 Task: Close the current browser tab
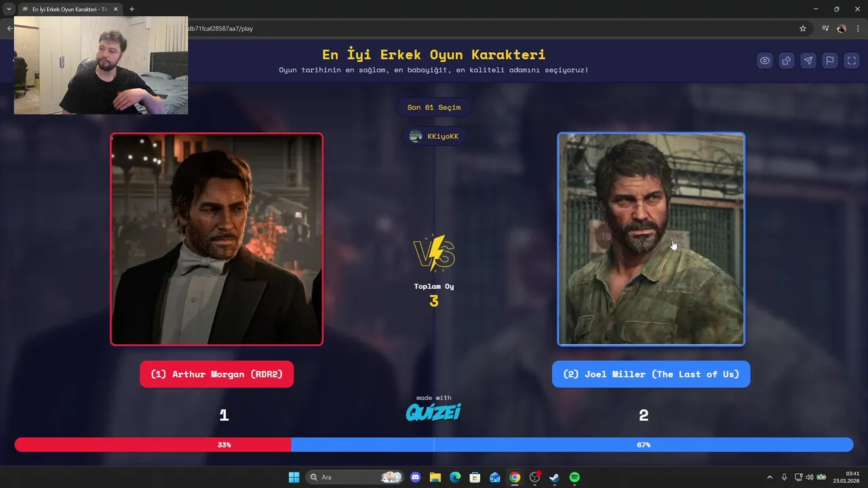tap(115, 9)
